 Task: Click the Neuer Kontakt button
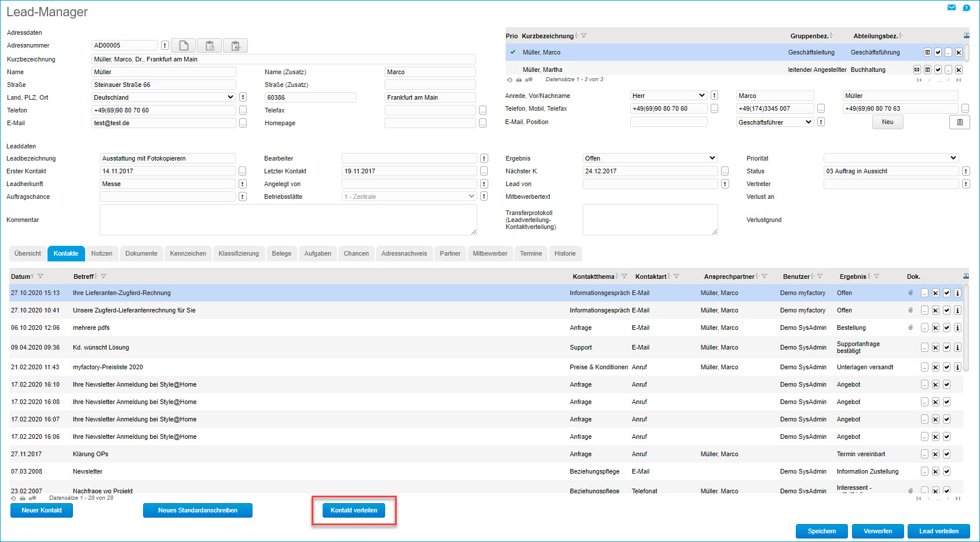[42, 510]
